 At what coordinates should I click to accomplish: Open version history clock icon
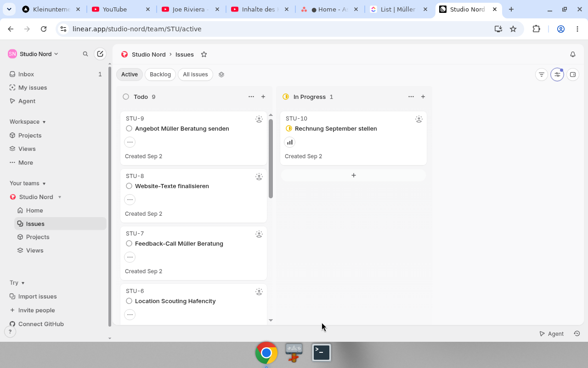(577, 333)
